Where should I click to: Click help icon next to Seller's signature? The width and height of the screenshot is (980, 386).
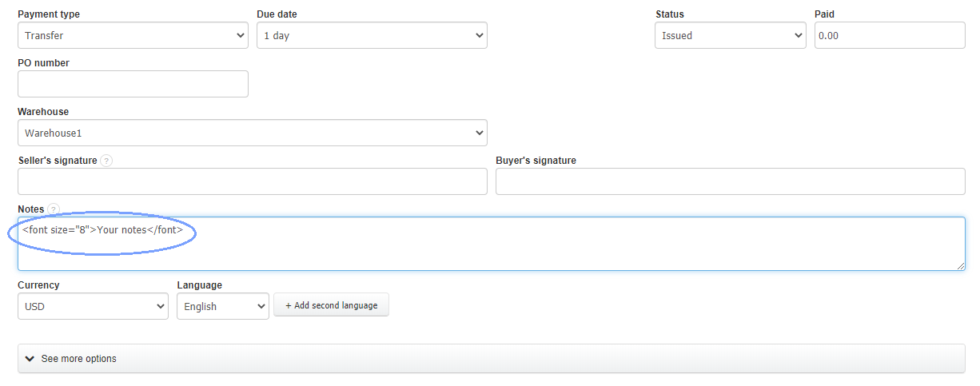click(106, 161)
